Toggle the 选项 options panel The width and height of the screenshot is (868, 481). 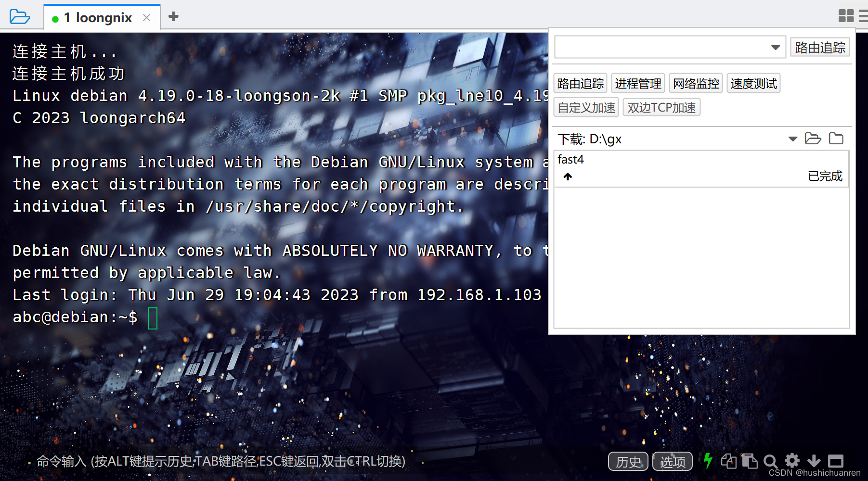(672, 462)
